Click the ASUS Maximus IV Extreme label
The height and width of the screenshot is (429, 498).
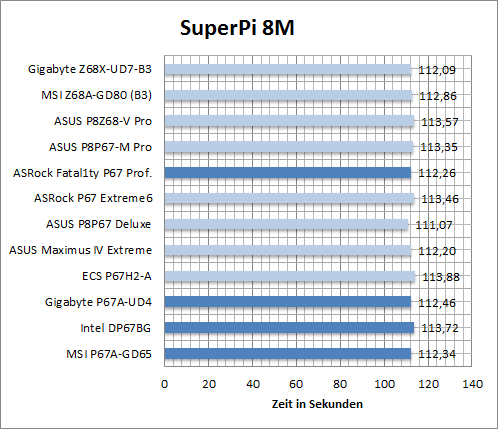pos(80,250)
